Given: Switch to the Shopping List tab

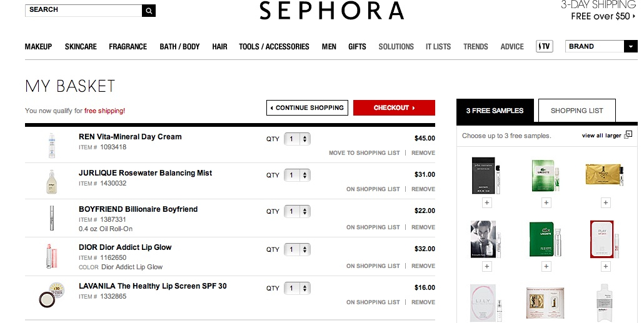Looking at the screenshot, I should (576, 111).
